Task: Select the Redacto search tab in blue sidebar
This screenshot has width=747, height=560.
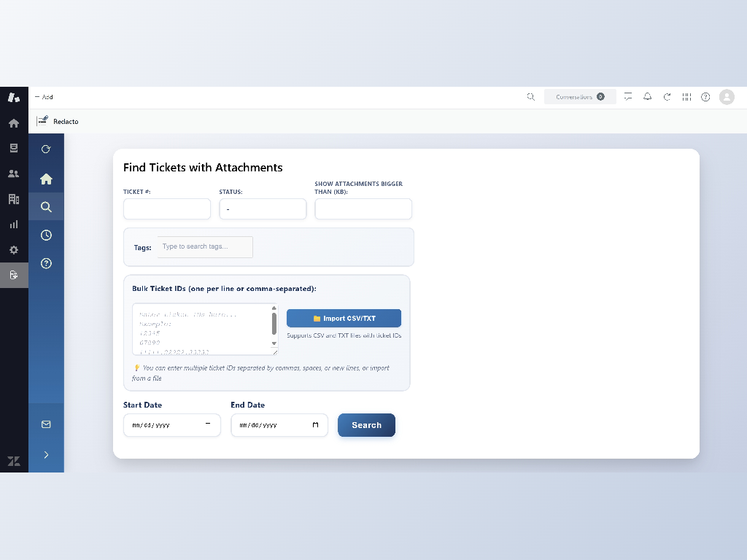Action: coord(46,207)
